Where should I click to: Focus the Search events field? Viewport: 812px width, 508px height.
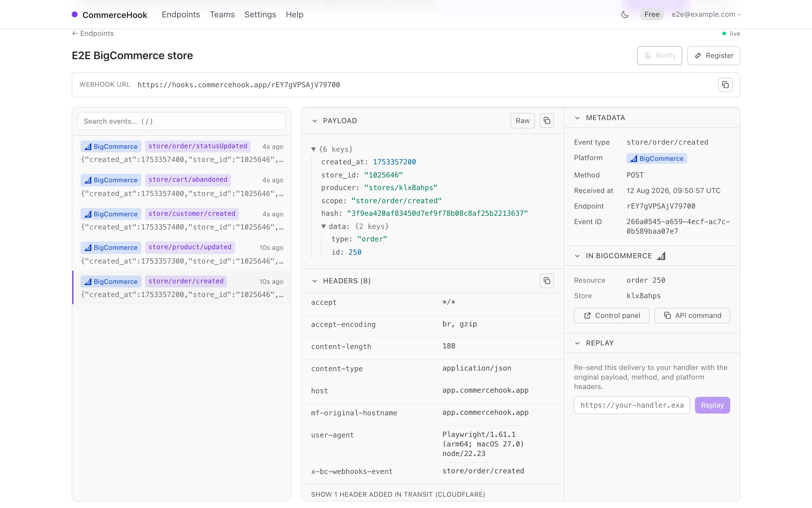pyautogui.click(x=181, y=121)
